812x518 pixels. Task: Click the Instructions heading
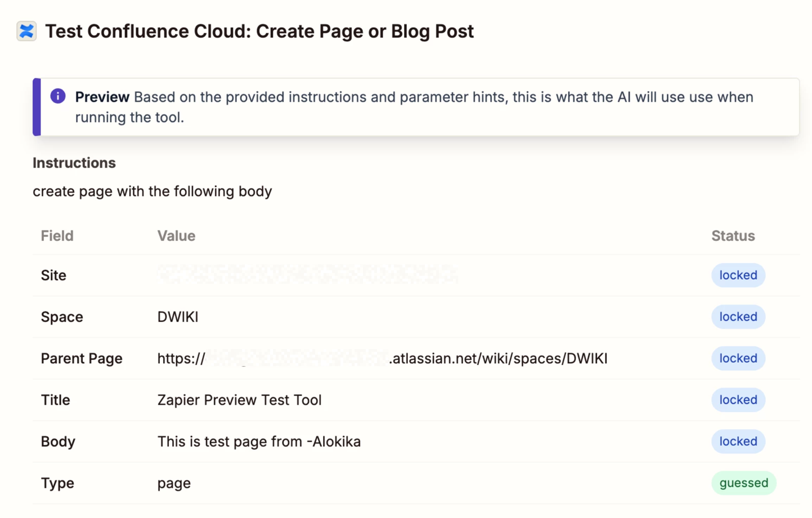click(74, 163)
